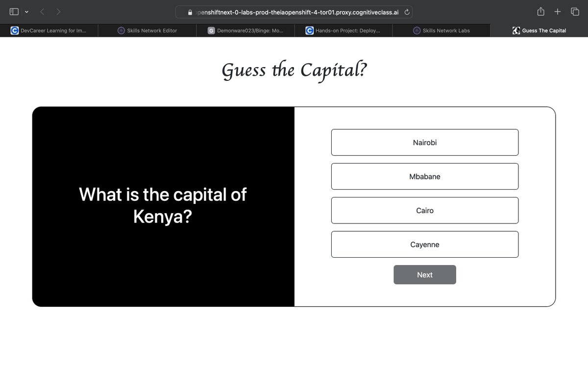This screenshot has height=367, width=588.
Task: Open the Demonware023/Binge tab
Action: click(x=245, y=30)
